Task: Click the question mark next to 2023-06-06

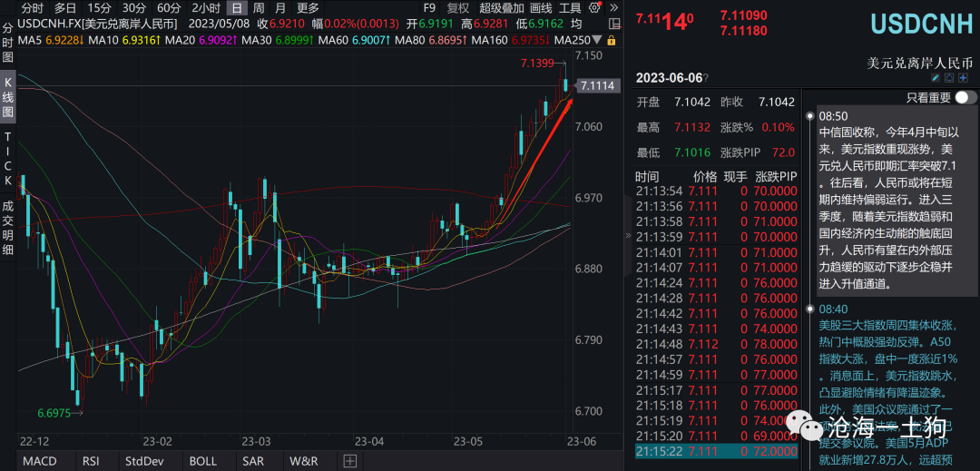Action: (706, 78)
